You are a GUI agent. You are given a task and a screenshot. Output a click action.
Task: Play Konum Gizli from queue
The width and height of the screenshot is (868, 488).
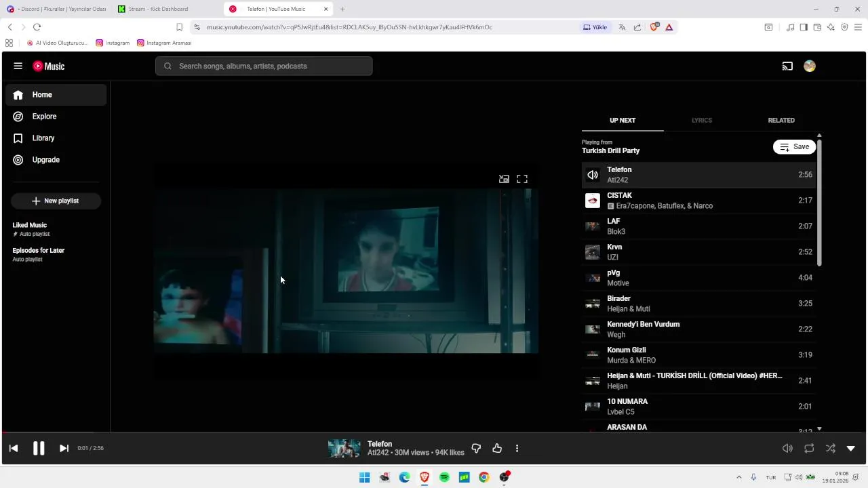[x=698, y=355]
